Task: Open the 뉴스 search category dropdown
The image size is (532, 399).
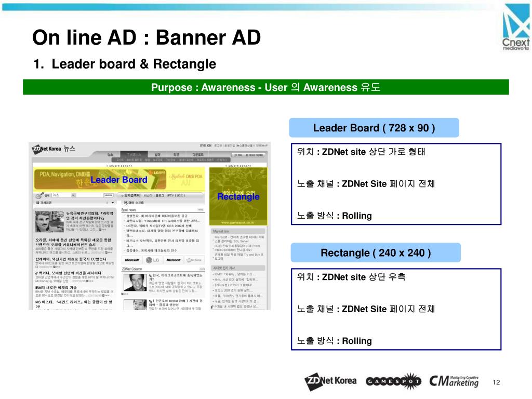Action: [x=63, y=195]
